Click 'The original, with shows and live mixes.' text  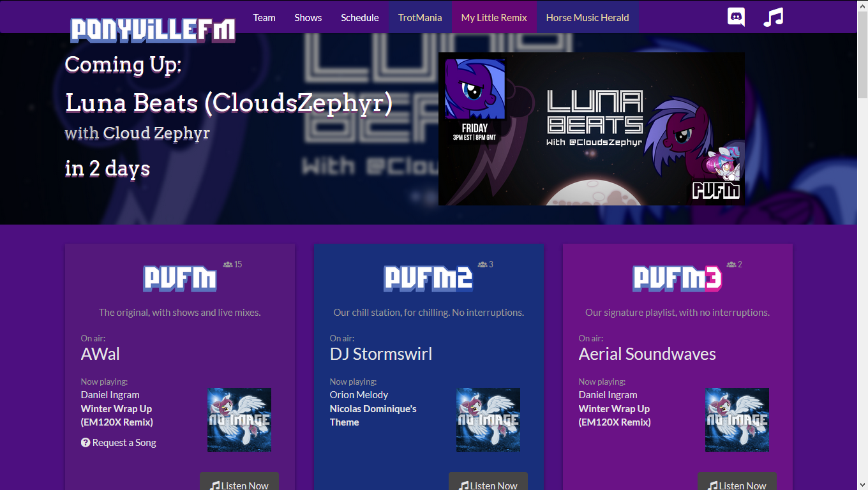(180, 313)
